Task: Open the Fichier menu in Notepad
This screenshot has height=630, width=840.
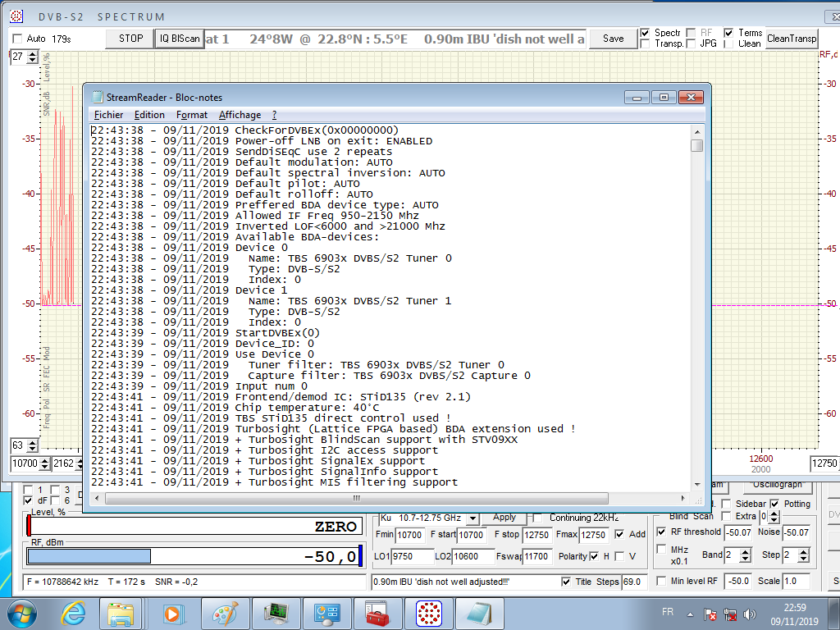Action: (108, 115)
